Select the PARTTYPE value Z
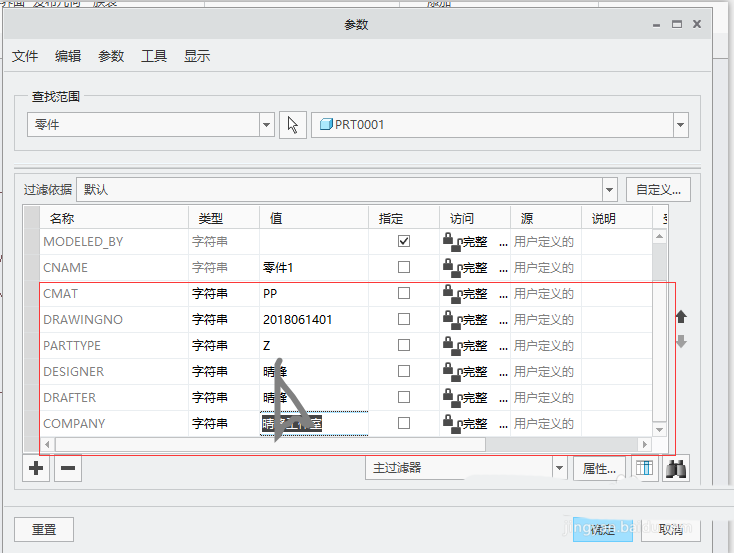Image resolution: width=734 pixels, height=553 pixels. (x=314, y=346)
